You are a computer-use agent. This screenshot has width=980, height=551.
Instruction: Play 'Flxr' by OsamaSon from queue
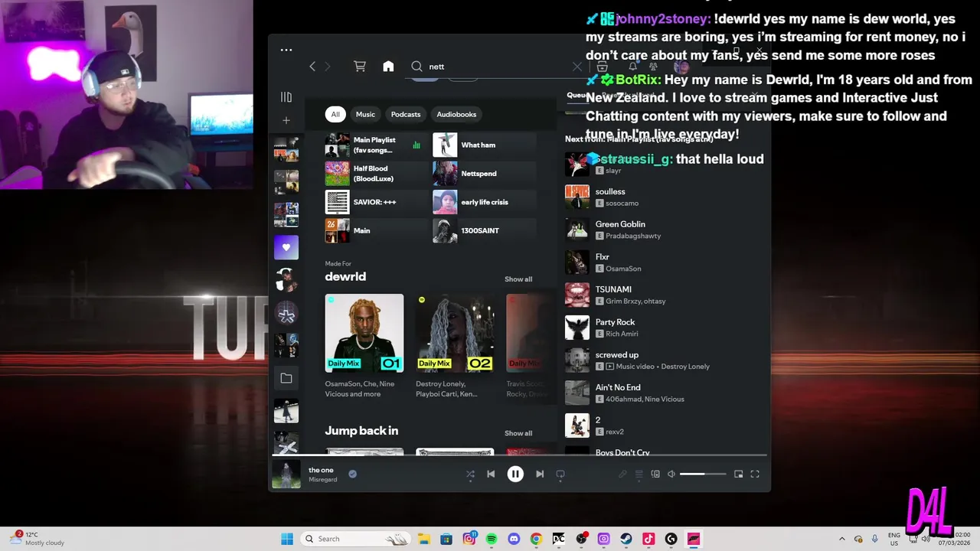(x=662, y=262)
